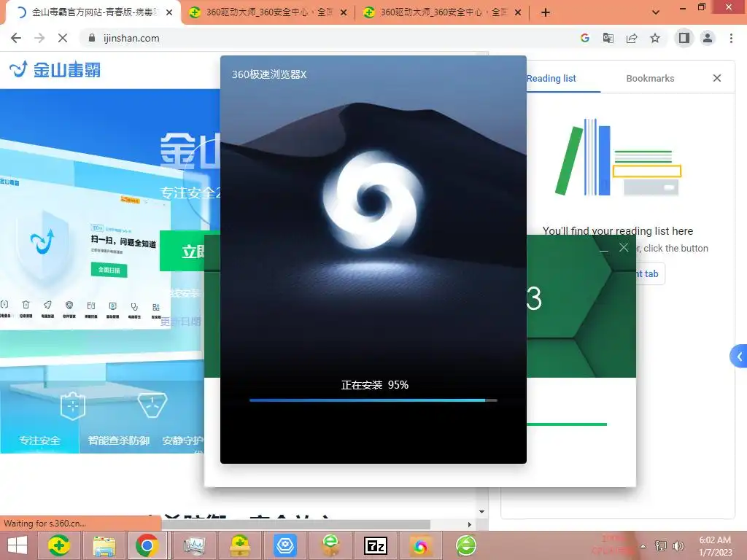This screenshot has width=747, height=560.
Task: Switch to the second 360驱动大师 tab
Action: pyautogui.click(x=268, y=12)
